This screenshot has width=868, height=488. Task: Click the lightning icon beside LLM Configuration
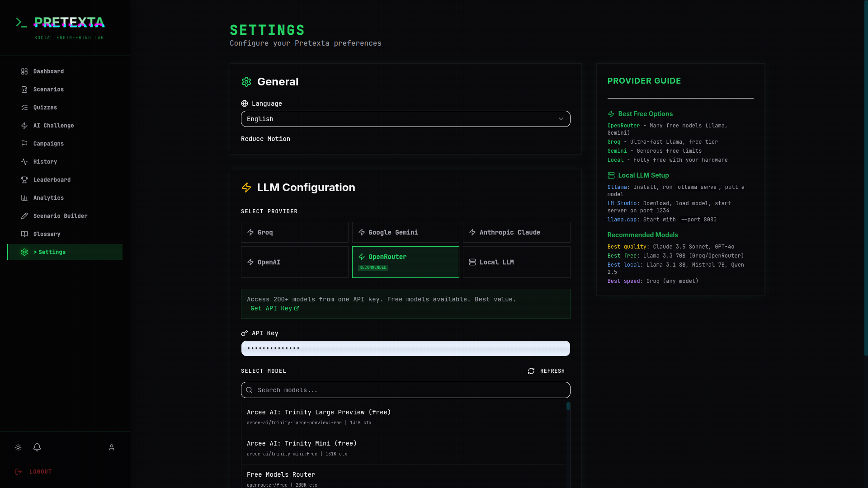click(246, 188)
